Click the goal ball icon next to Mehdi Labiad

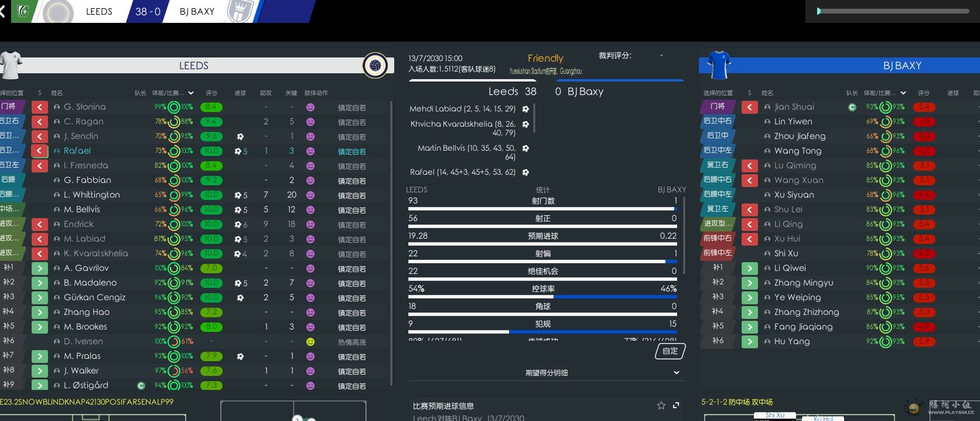(x=525, y=109)
